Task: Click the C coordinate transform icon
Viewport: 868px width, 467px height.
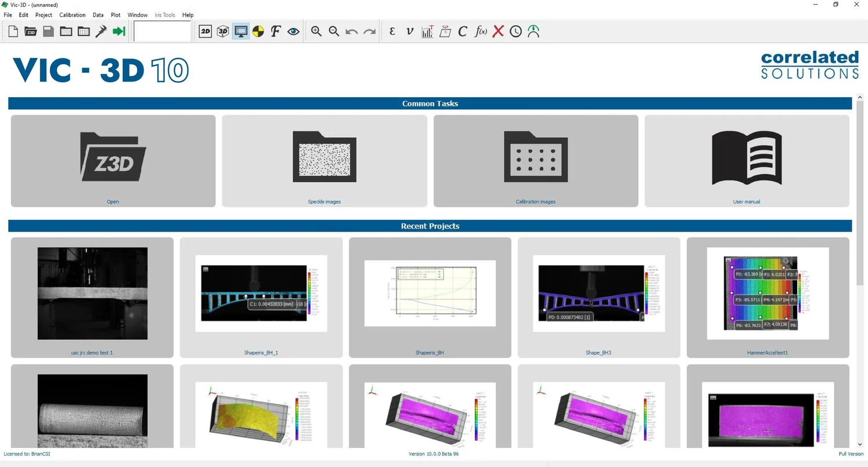Action: (x=462, y=31)
